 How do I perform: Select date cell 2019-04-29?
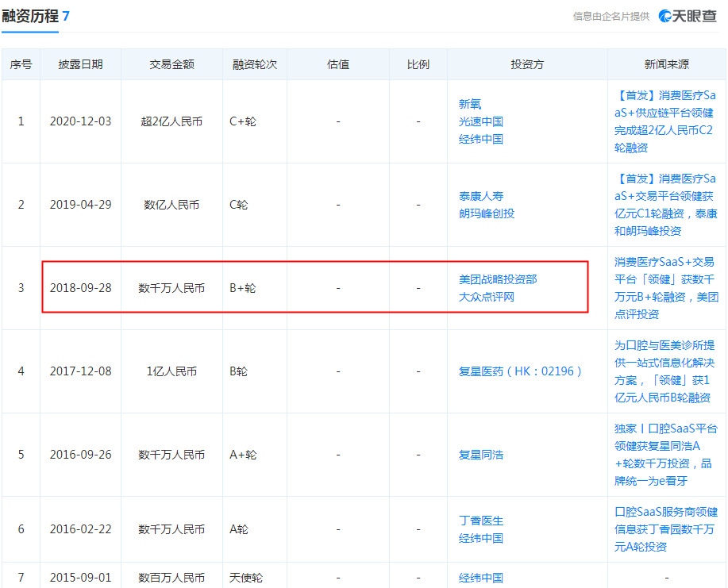coord(80,205)
